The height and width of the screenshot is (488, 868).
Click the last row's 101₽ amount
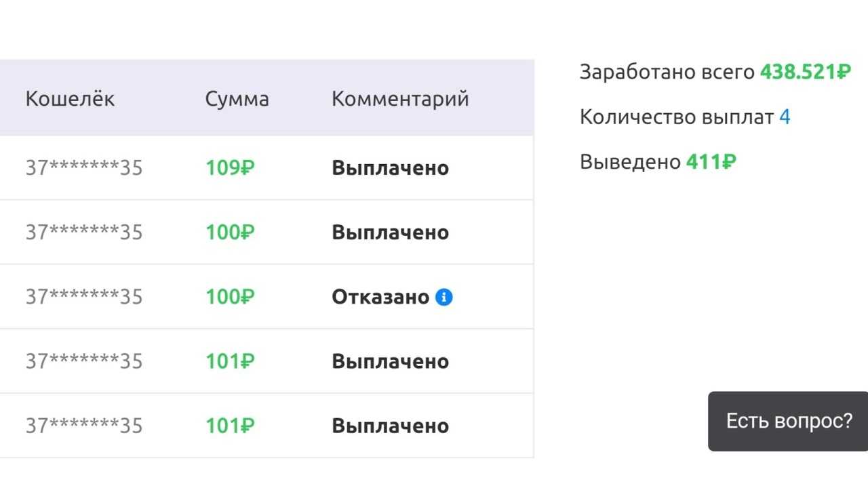point(230,426)
